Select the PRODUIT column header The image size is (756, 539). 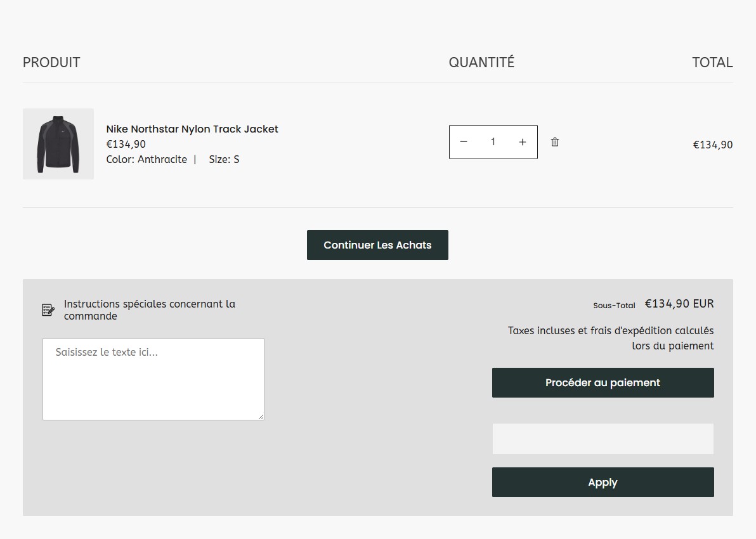click(51, 62)
